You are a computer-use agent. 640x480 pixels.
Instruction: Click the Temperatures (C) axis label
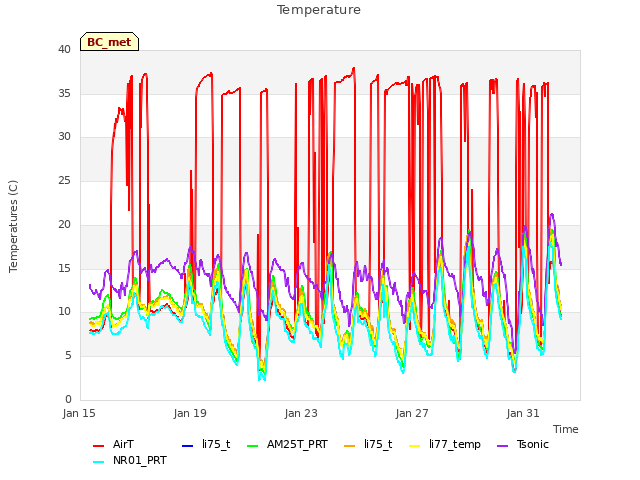pos(13,226)
